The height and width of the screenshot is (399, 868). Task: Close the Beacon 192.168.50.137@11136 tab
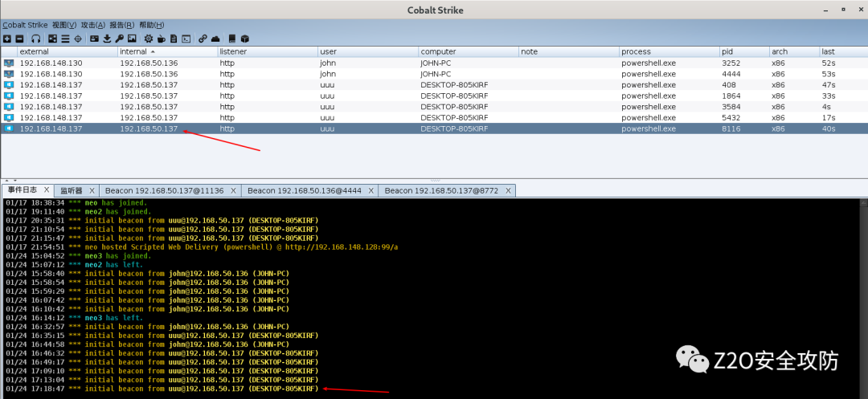(234, 190)
